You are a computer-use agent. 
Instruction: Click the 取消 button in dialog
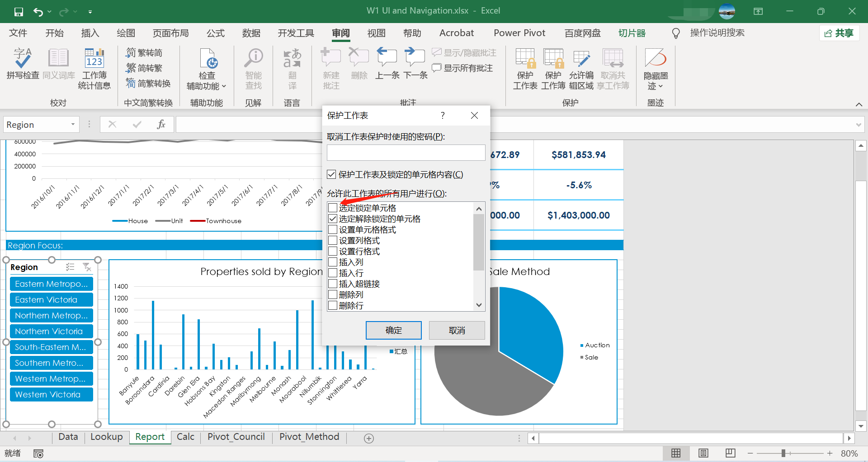click(x=457, y=330)
